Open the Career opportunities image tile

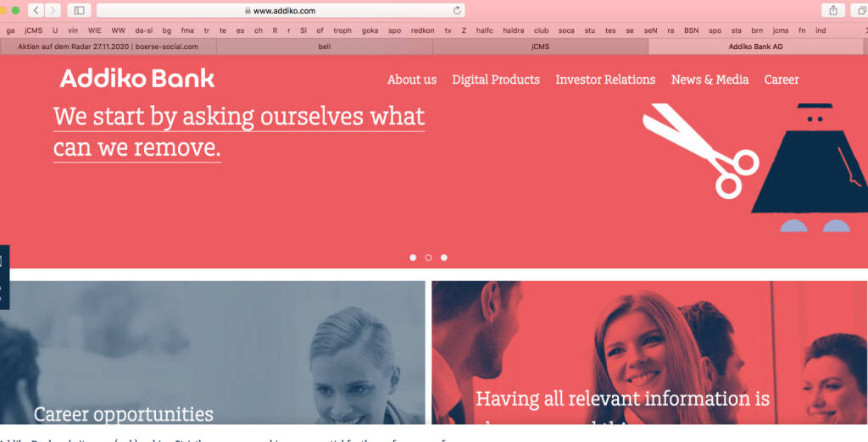[x=213, y=352]
